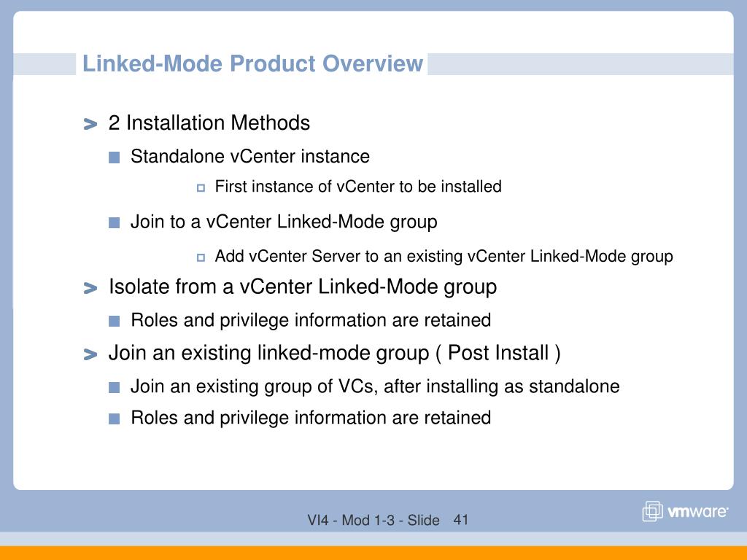
Task: Click the First instance of vCenter to be installed line
Action: point(358,186)
